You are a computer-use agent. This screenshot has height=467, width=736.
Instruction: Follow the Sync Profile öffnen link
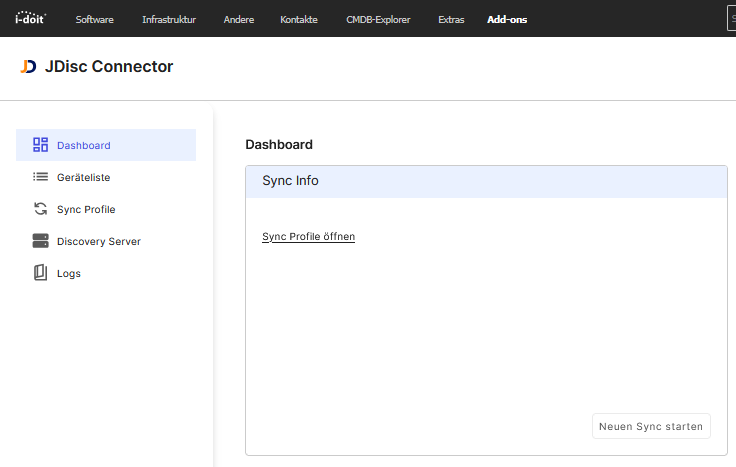[308, 237]
